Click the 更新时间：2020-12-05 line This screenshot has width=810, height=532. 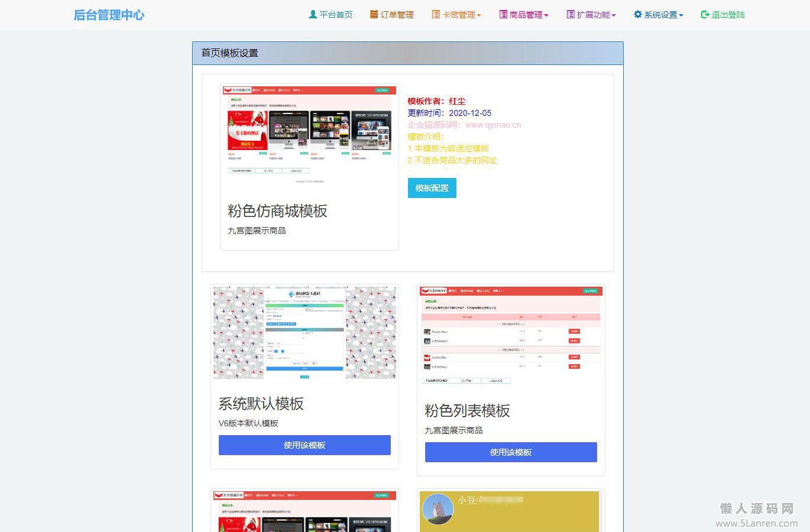coord(449,113)
